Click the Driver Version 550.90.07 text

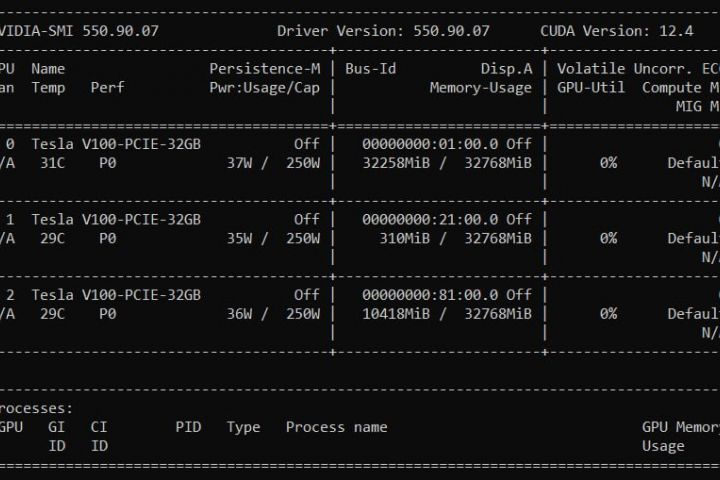(383, 30)
